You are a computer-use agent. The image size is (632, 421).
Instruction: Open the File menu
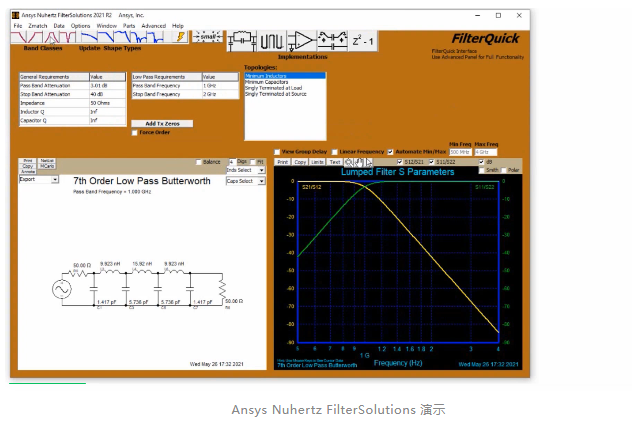(x=18, y=26)
